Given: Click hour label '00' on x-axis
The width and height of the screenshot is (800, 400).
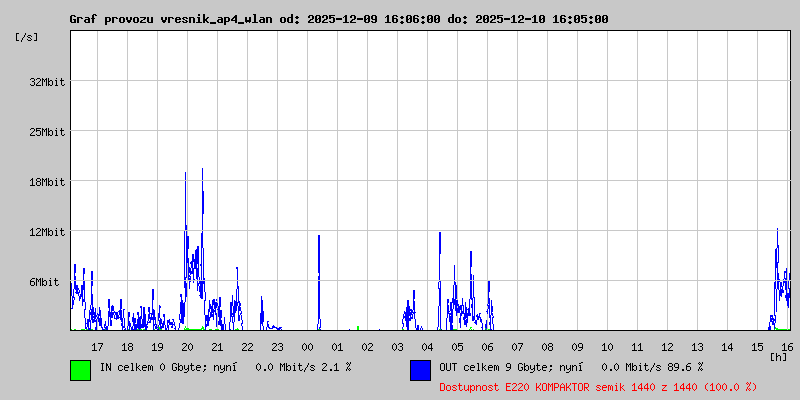Looking at the screenshot, I should [307, 347].
